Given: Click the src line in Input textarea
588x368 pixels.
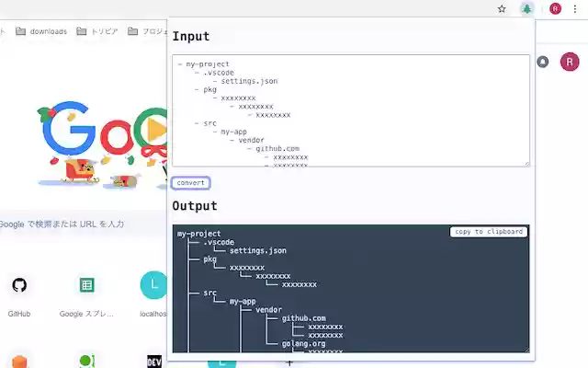Looking at the screenshot, I should [210, 123].
